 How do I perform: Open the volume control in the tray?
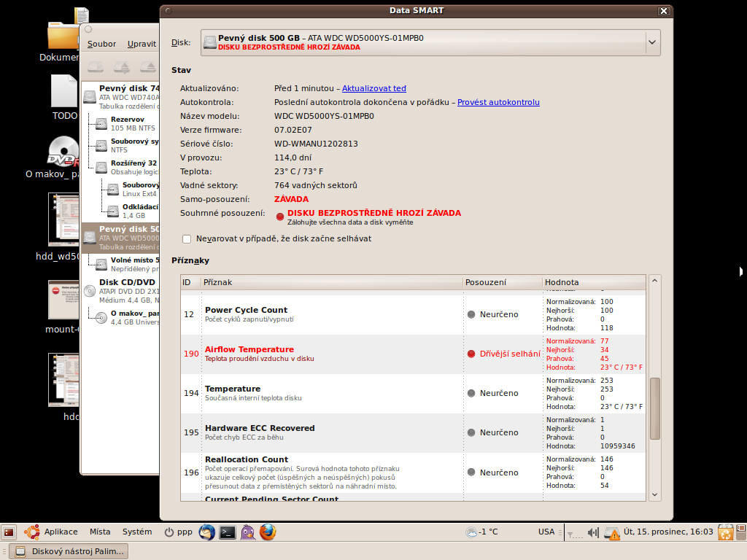(593, 532)
